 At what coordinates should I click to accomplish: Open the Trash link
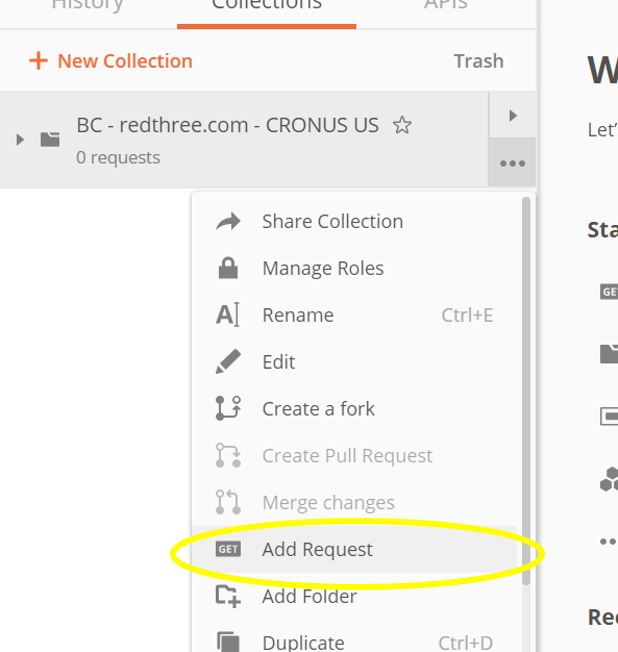pos(479,61)
